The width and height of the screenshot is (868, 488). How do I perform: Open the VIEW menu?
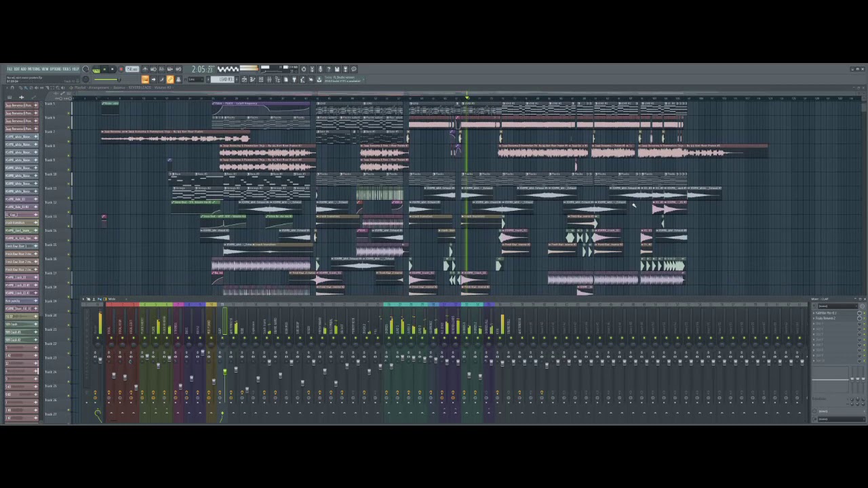coord(45,68)
